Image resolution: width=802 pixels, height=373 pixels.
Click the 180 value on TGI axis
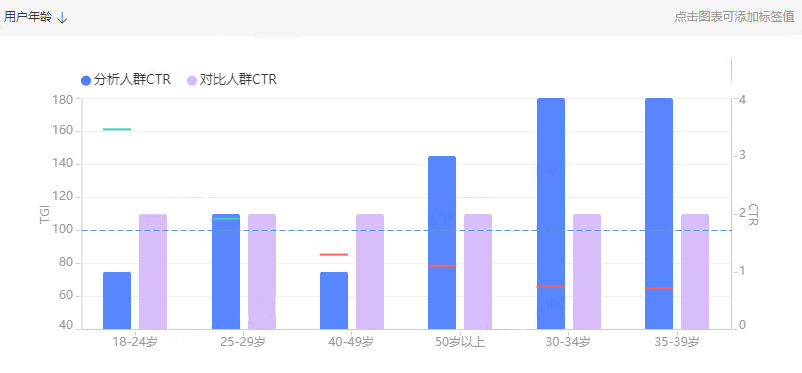click(62, 99)
